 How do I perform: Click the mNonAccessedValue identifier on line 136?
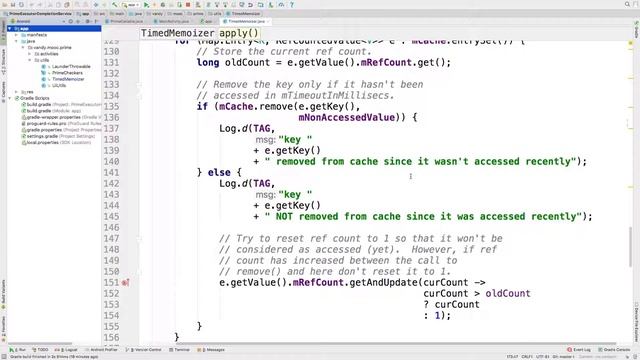coord(347,118)
